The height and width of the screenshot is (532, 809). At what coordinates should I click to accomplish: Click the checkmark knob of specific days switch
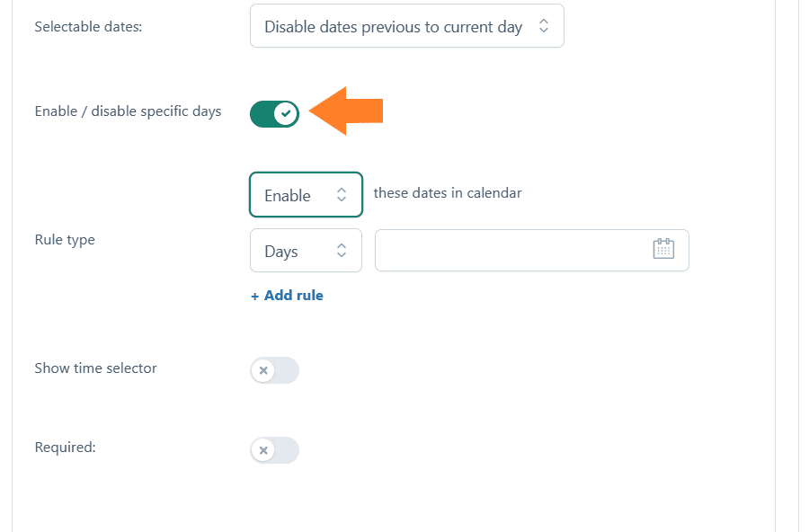[286, 113]
